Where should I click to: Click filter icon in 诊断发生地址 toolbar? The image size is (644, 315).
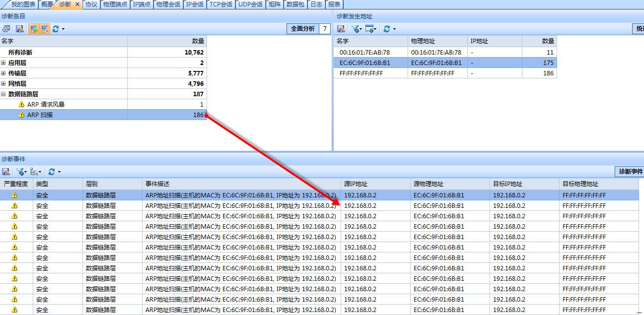355,29
